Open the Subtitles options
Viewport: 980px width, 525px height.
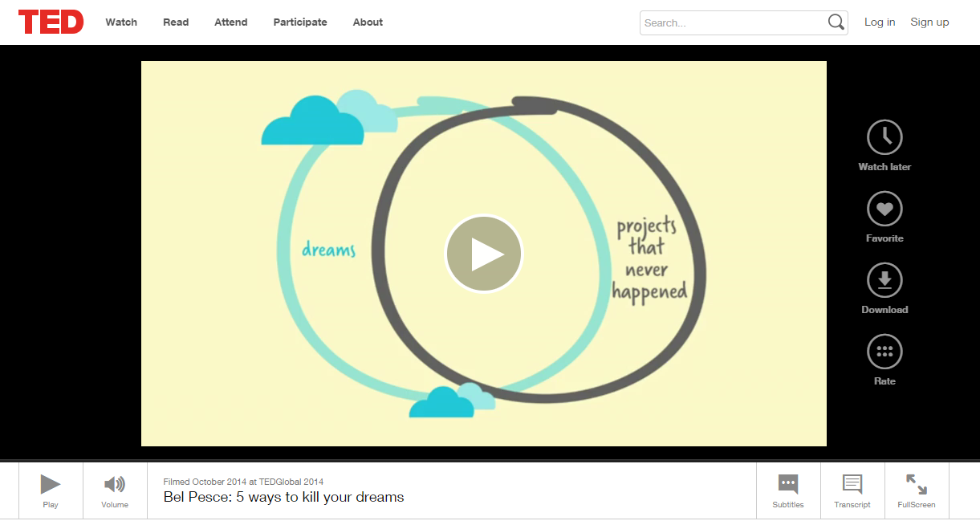pos(788,490)
